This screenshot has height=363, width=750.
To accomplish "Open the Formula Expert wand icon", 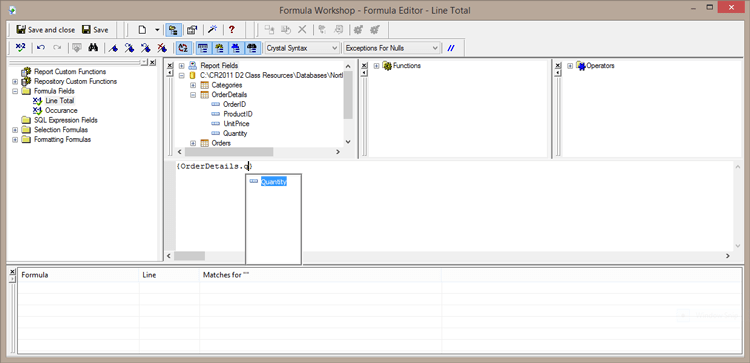I will [213, 30].
